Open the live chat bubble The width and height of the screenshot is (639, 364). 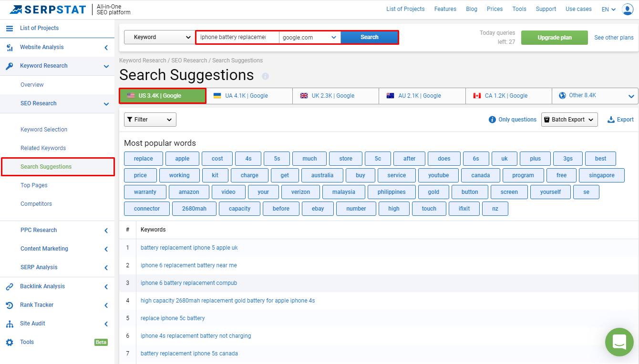[x=619, y=342]
